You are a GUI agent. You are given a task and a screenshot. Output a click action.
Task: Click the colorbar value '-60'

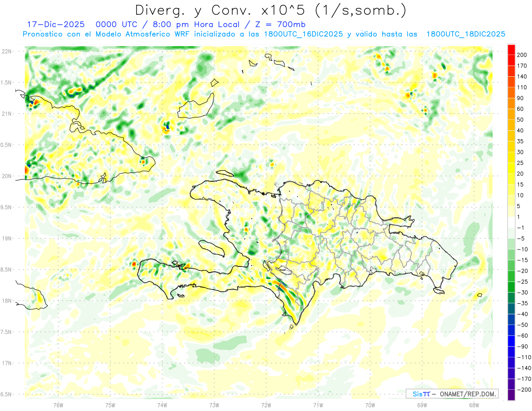[524, 336]
